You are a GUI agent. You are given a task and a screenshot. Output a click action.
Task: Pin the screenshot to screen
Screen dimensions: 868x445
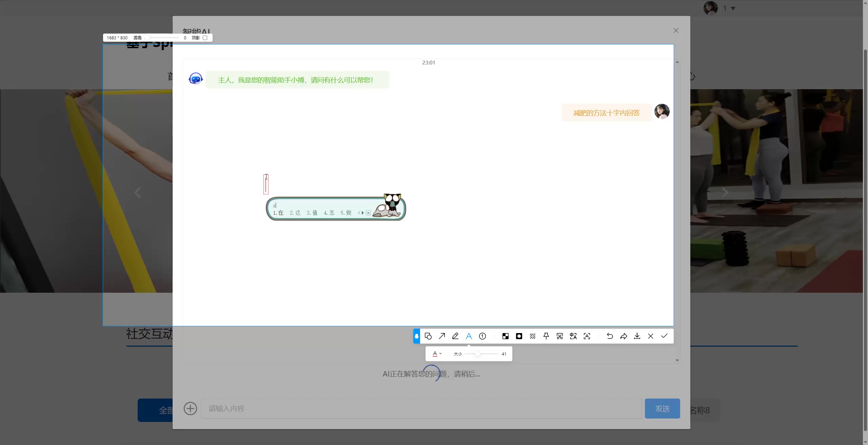pyautogui.click(x=546, y=336)
